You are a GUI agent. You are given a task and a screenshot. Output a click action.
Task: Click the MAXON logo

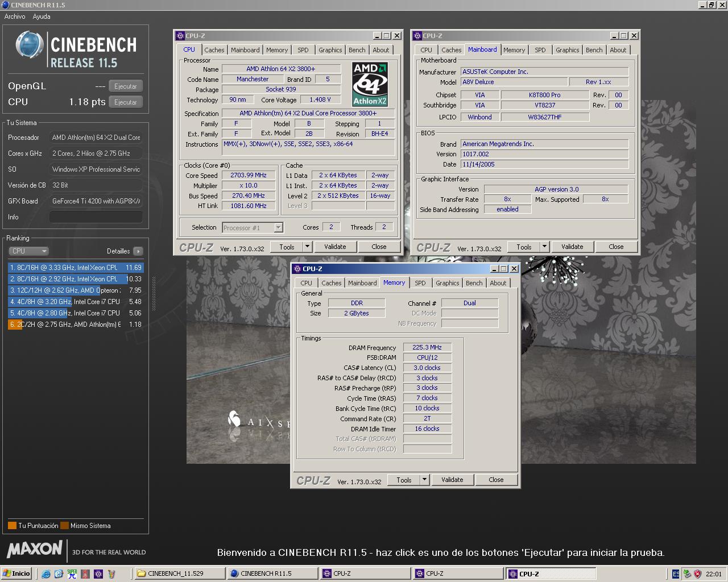pyautogui.click(x=35, y=549)
